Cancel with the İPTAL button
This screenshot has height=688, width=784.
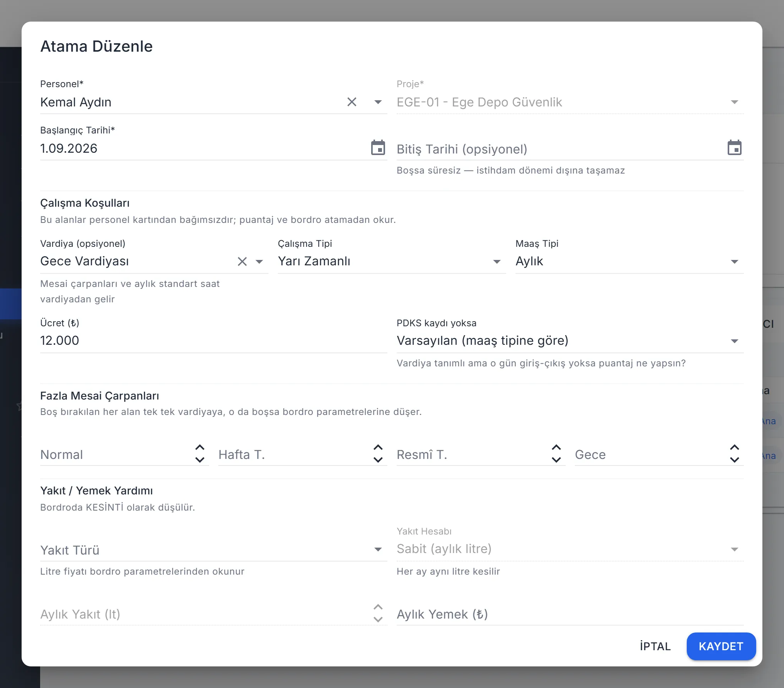pyautogui.click(x=655, y=646)
